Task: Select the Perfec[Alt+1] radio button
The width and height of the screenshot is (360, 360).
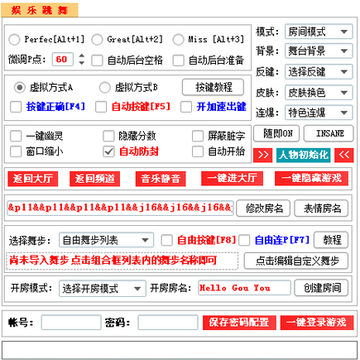Action: click(14, 40)
